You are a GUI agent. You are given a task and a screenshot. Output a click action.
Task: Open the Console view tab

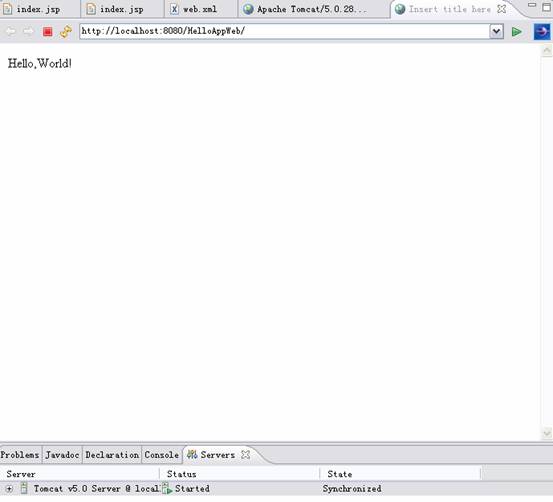[162, 455]
